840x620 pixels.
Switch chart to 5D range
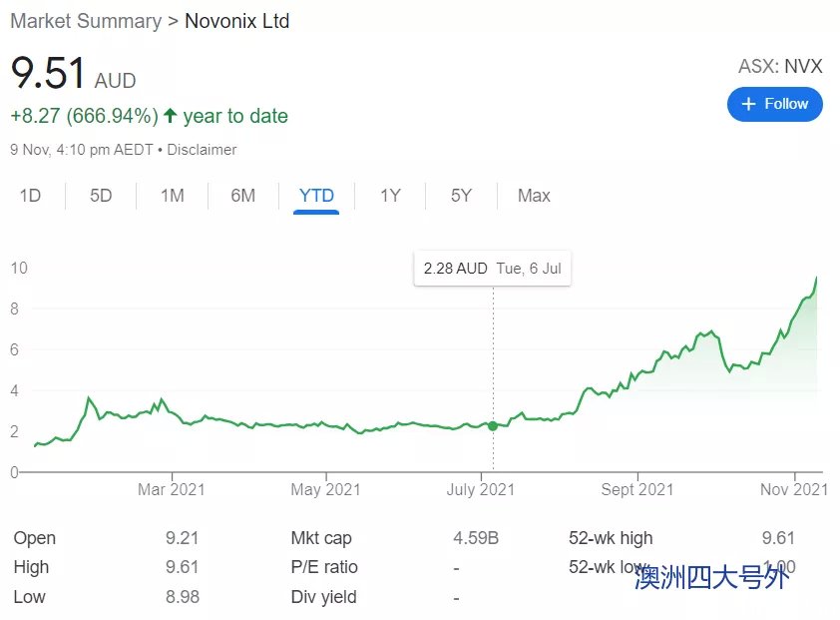(101, 196)
